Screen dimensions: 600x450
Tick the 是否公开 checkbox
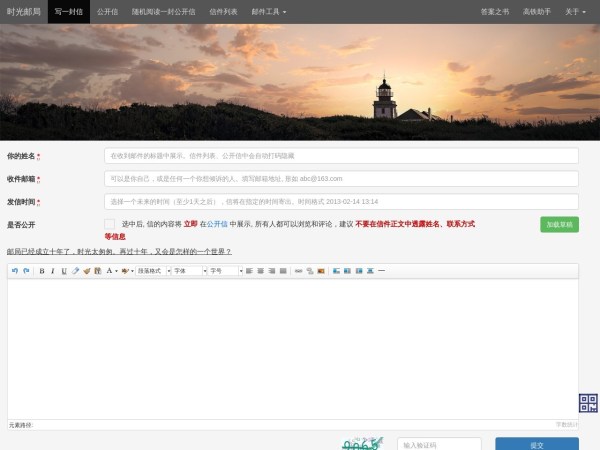(109, 224)
